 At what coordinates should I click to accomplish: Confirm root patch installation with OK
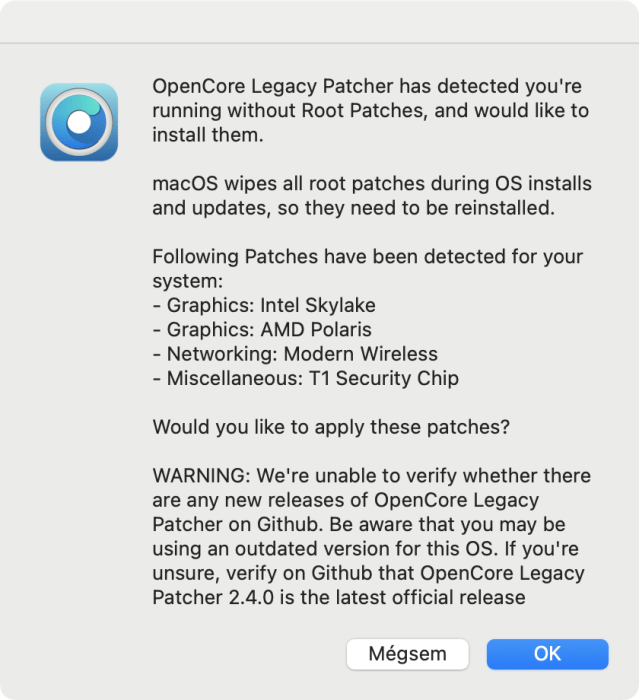point(547,654)
